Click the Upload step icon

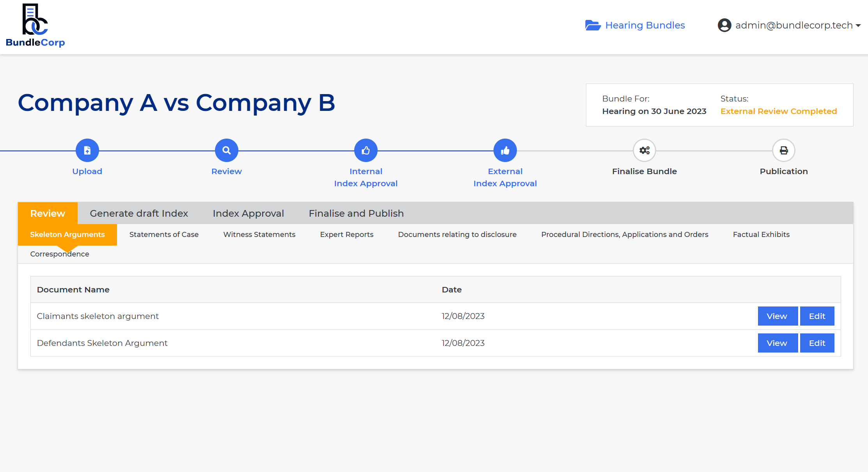(x=87, y=150)
